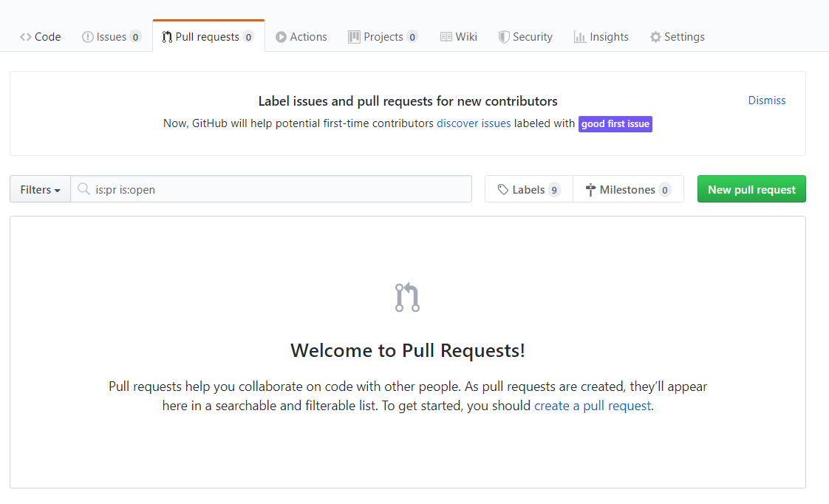829x504 pixels.
Task: View the Insights tab
Action: coord(601,37)
